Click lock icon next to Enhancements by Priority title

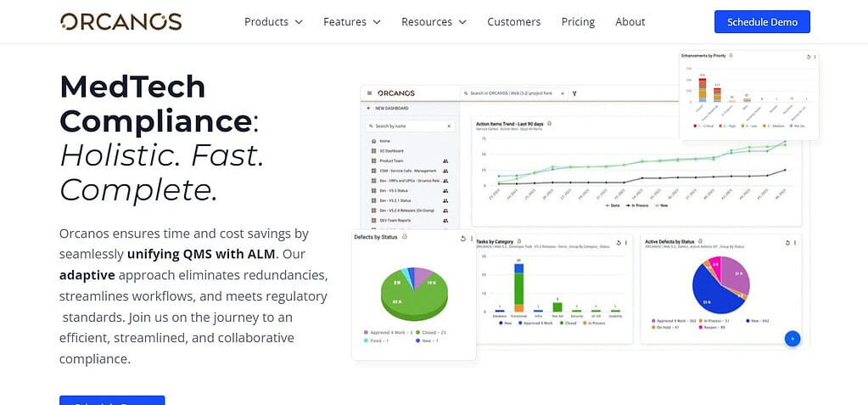[x=731, y=56]
